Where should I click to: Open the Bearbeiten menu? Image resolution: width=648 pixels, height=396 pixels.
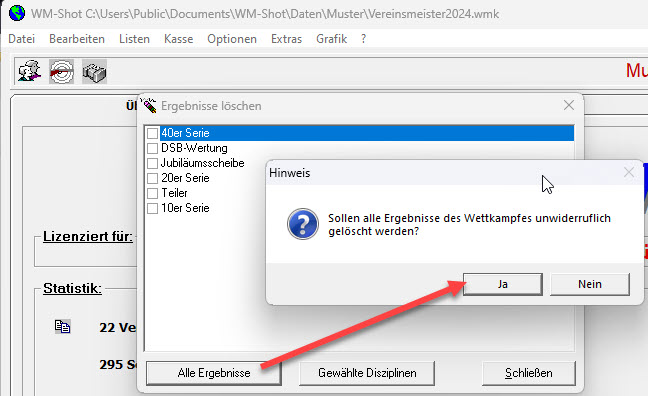(77, 39)
